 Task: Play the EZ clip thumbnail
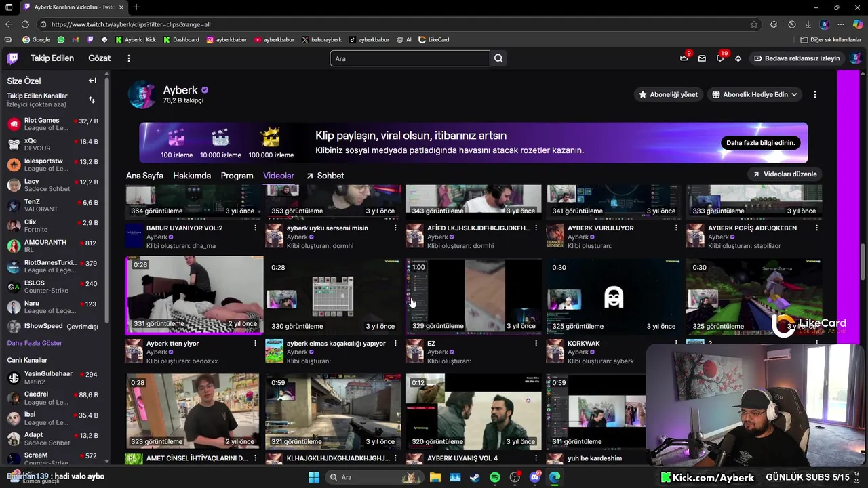click(473, 296)
